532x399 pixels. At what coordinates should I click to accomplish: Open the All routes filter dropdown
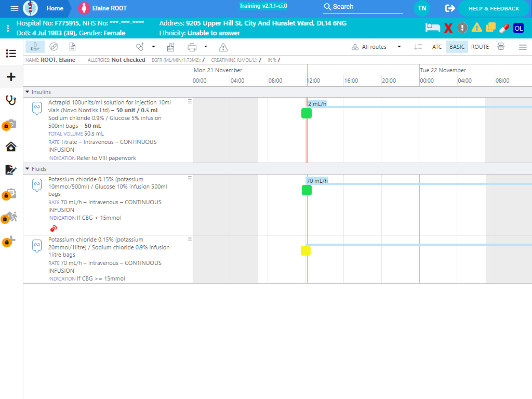(x=376, y=47)
